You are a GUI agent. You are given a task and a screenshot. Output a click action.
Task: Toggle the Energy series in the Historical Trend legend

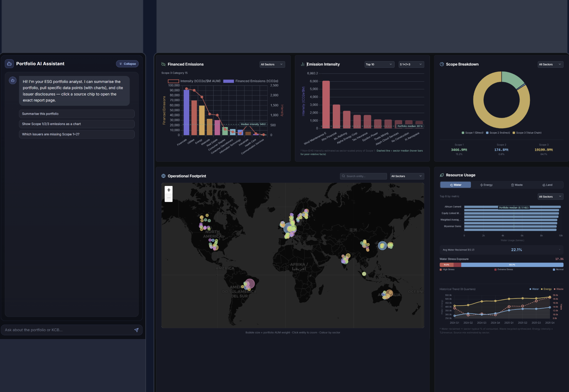(546, 289)
